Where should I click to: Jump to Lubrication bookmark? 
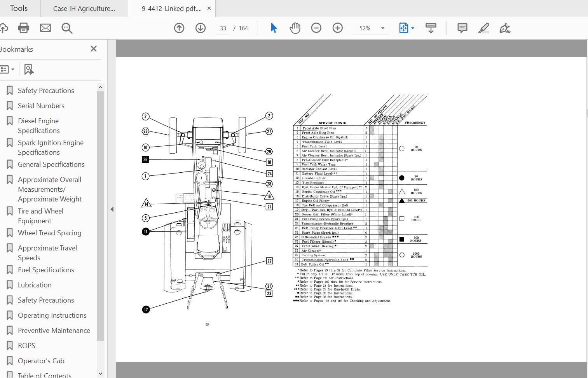35,285
